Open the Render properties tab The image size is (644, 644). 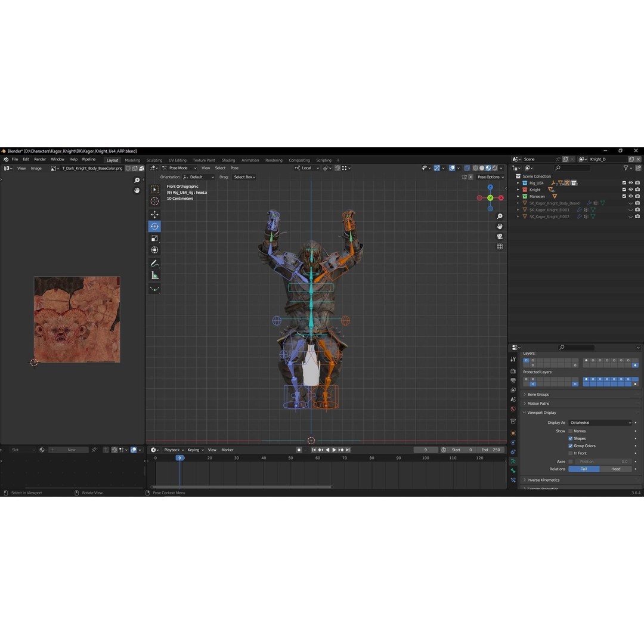pyautogui.click(x=513, y=371)
